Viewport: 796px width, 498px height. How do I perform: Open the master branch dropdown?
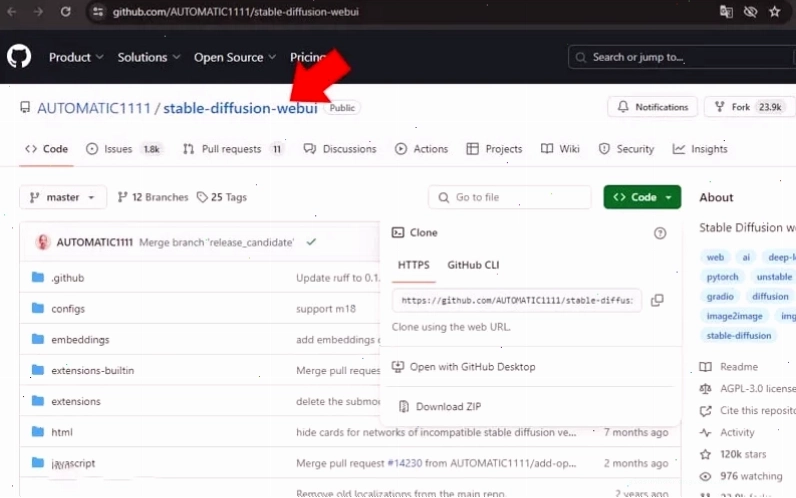pos(62,197)
